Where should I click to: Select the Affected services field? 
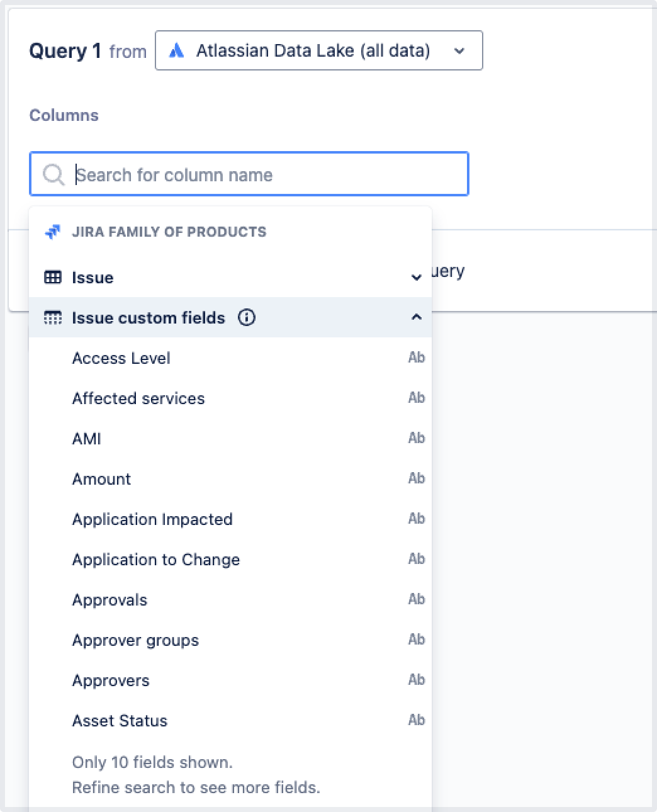tap(138, 398)
